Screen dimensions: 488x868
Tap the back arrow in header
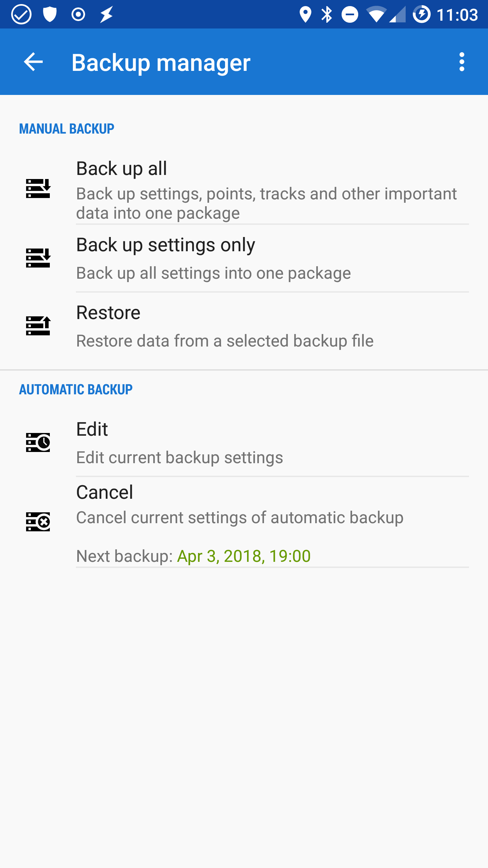33,62
